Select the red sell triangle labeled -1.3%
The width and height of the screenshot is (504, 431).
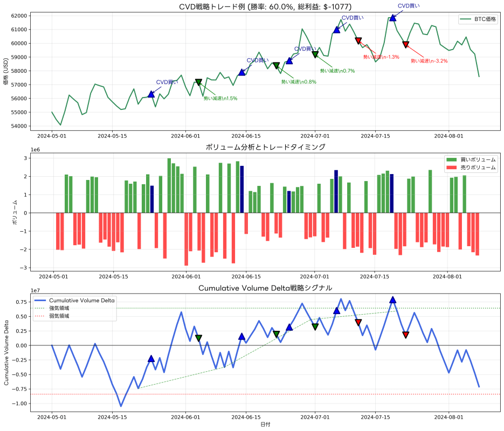pos(358,40)
